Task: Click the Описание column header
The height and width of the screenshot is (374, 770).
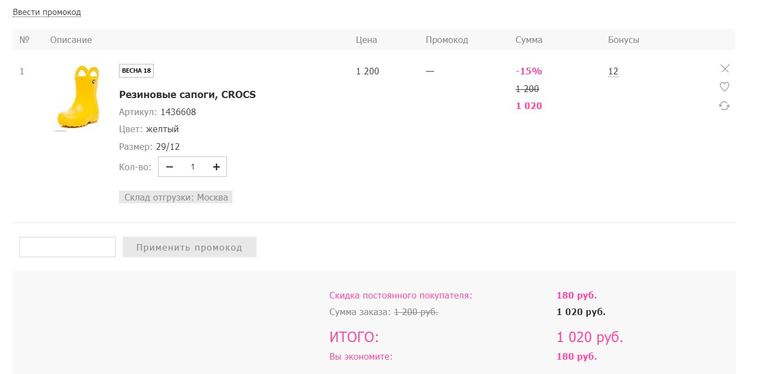Action: pos(71,40)
